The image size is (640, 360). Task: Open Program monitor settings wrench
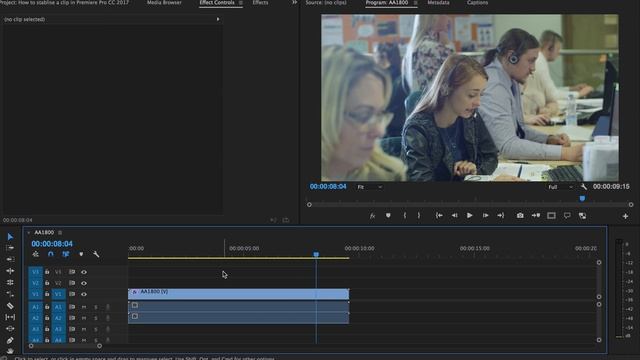(x=584, y=187)
